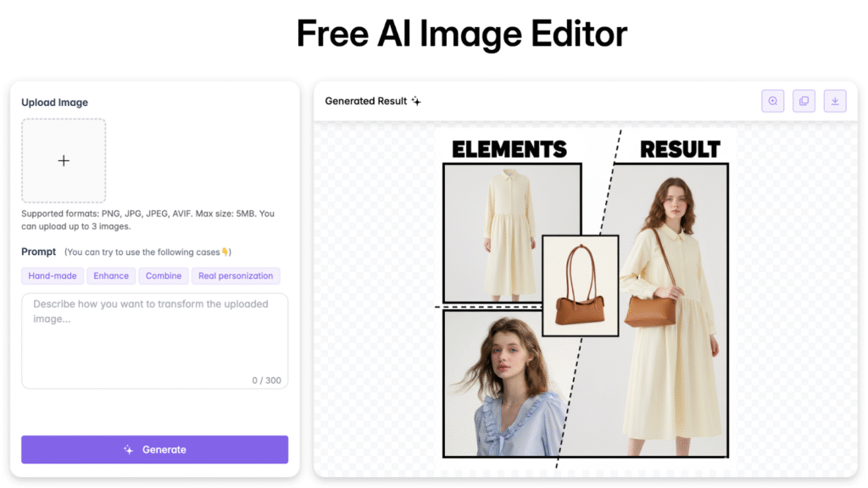Click the pointing hand emoji near Prompt
The height and width of the screenshot is (488, 868).
[225, 252]
